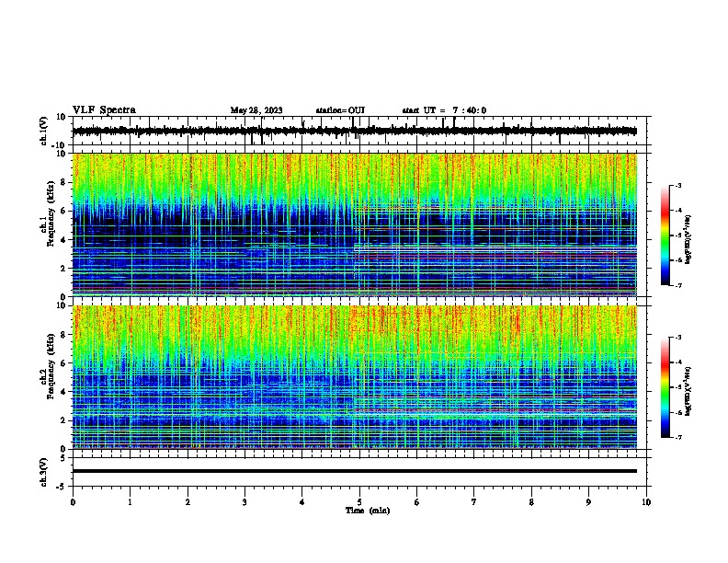Click the 'station=OUI' header label
Viewport: 728px width, 563px height.
point(340,110)
